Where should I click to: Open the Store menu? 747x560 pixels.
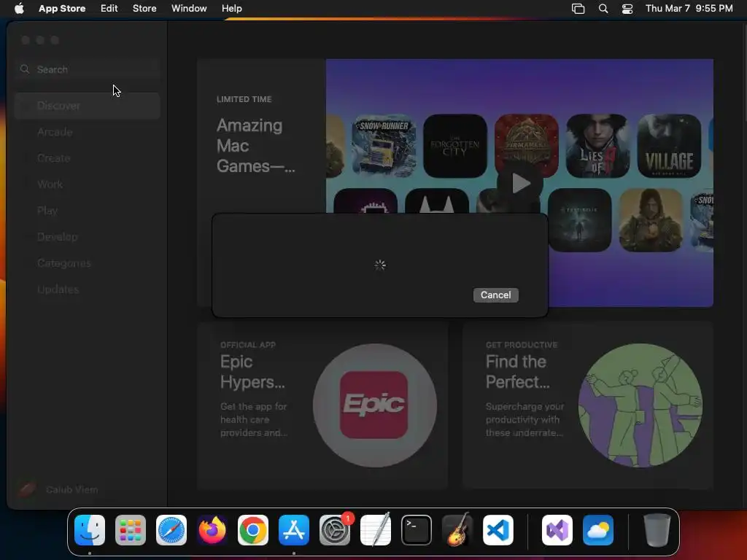(144, 8)
